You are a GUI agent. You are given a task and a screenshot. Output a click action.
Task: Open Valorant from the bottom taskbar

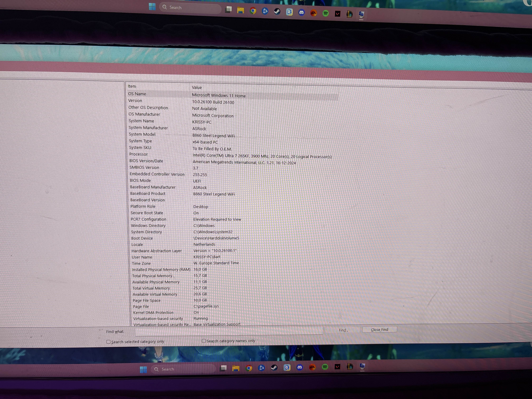[337, 367]
